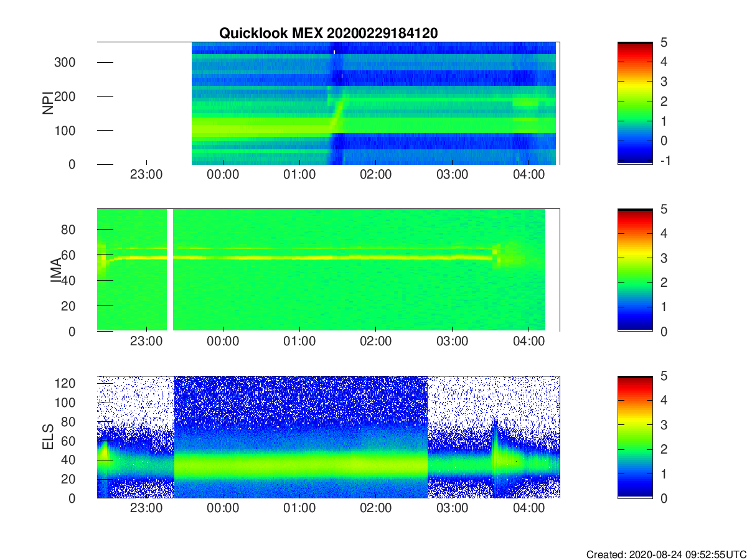Click the "01:00" label under ELS panel
This screenshot has width=747, height=560.
[x=299, y=508]
